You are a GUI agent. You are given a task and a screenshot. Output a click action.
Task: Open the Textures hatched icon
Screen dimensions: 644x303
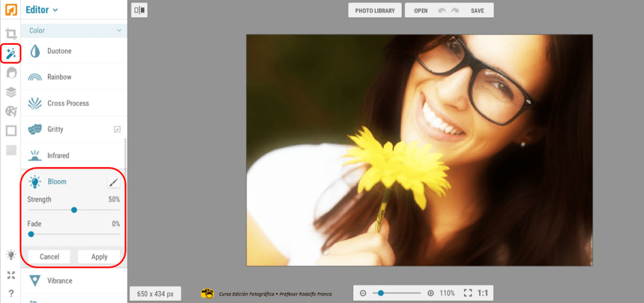(x=11, y=150)
